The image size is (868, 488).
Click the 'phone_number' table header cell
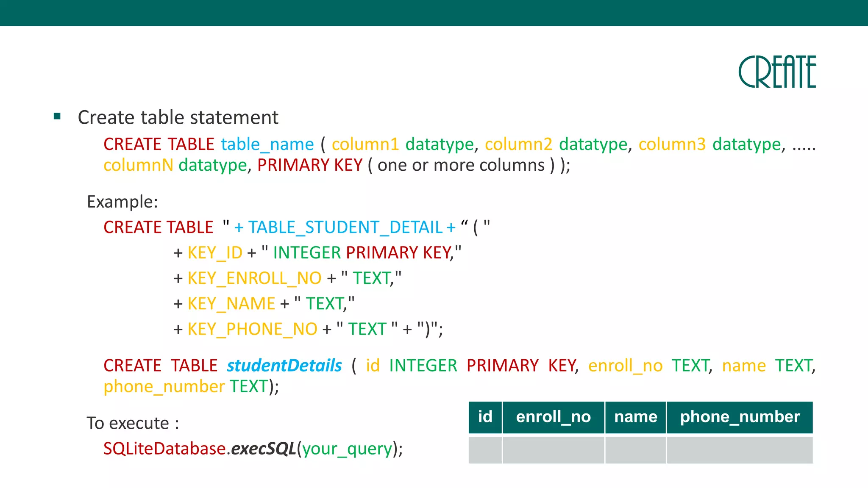[740, 417]
